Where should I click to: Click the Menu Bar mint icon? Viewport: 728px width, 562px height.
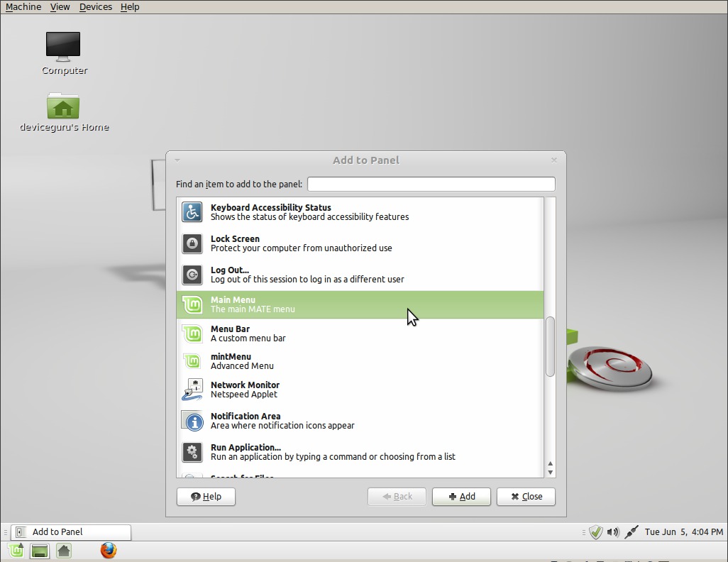click(x=192, y=334)
